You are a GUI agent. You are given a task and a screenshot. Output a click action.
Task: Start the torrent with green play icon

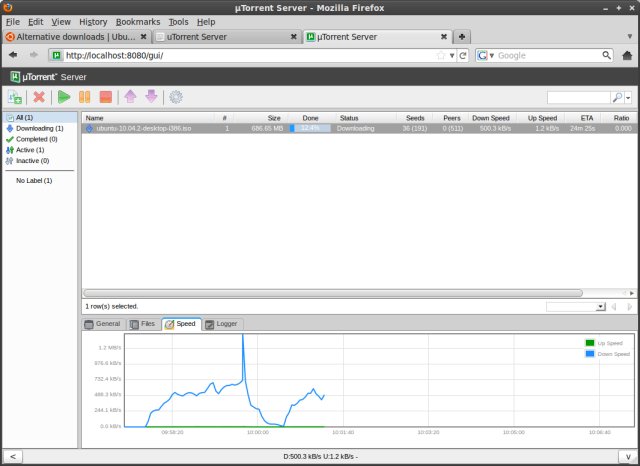point(63,97)
